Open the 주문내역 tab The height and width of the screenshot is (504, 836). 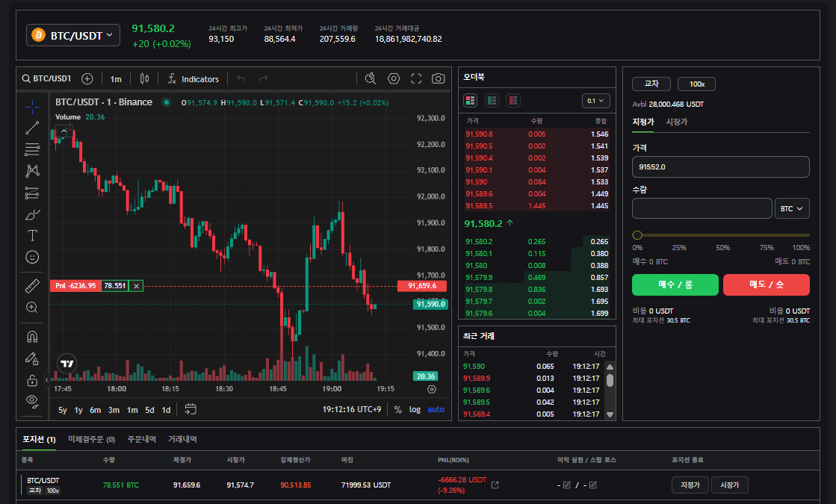coord(141,439)
